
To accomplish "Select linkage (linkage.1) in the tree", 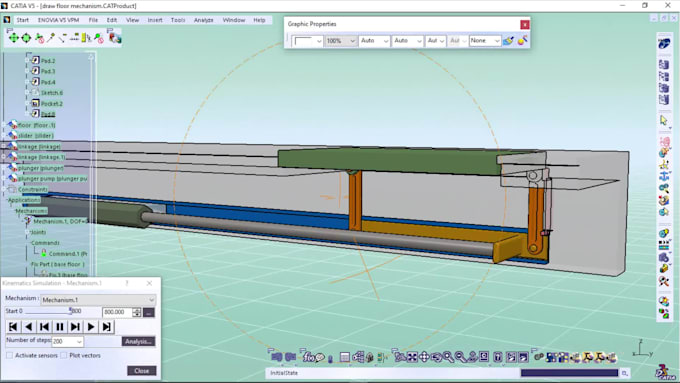I will point(42,157).
